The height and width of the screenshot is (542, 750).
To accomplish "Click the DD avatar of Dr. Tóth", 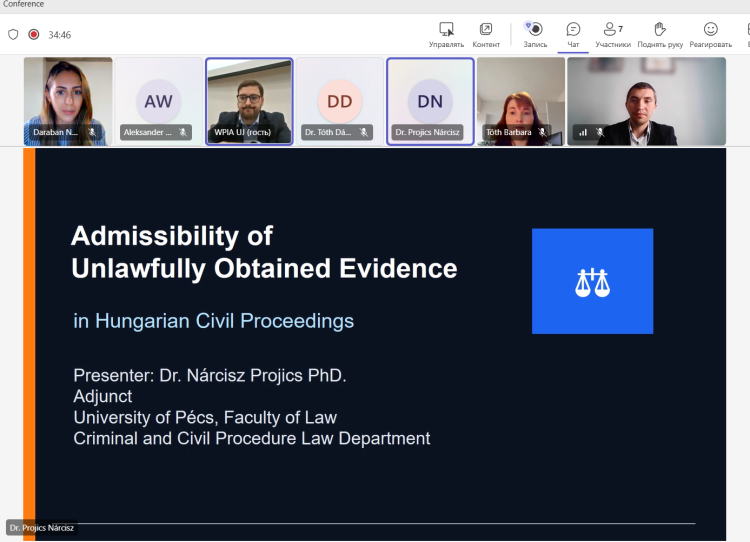I will tap(340, 101).
